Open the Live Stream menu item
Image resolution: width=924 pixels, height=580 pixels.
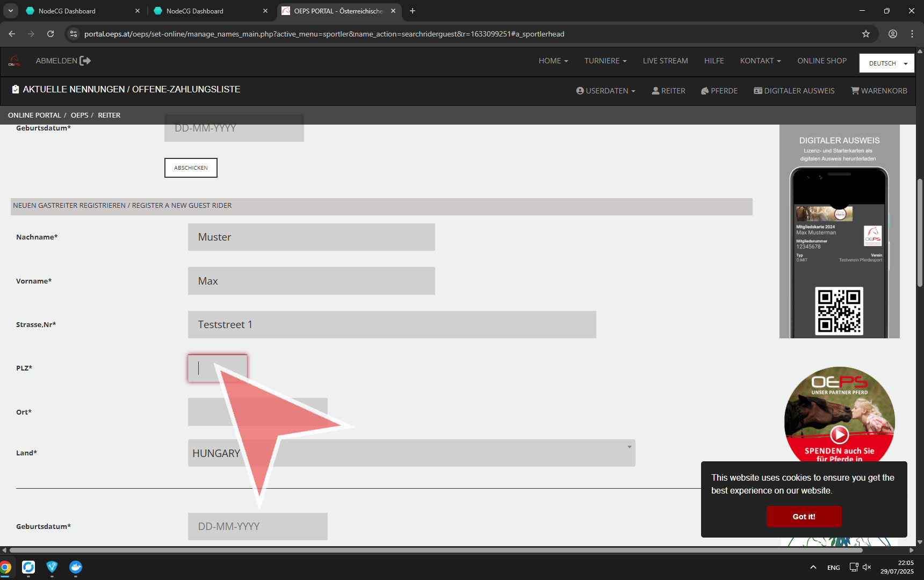click(665, 61)
